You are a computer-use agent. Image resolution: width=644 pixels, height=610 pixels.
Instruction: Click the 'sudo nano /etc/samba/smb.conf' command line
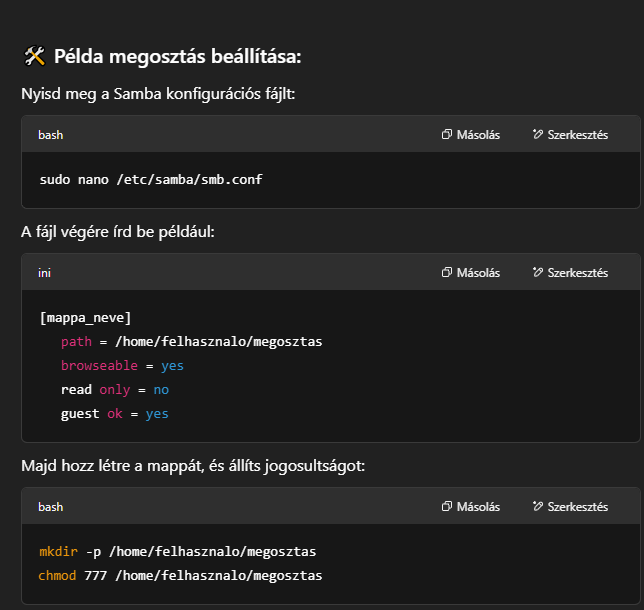point(151,180)
